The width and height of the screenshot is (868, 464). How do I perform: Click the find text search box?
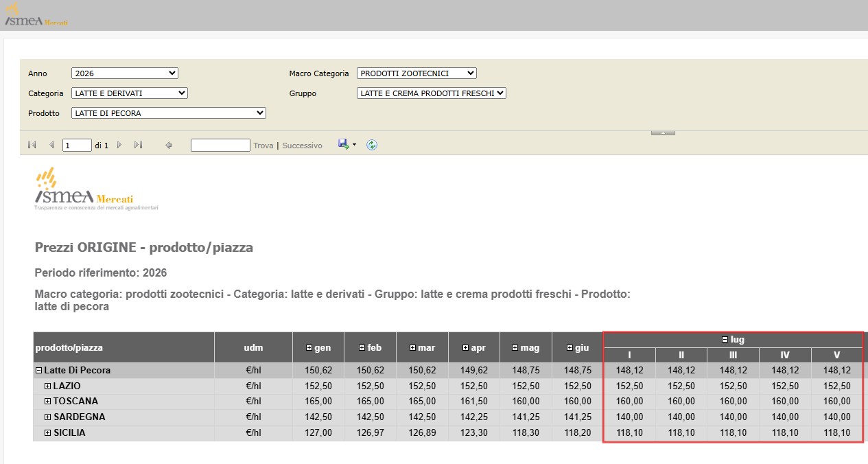pyautogui.click(x=220, y=145)
